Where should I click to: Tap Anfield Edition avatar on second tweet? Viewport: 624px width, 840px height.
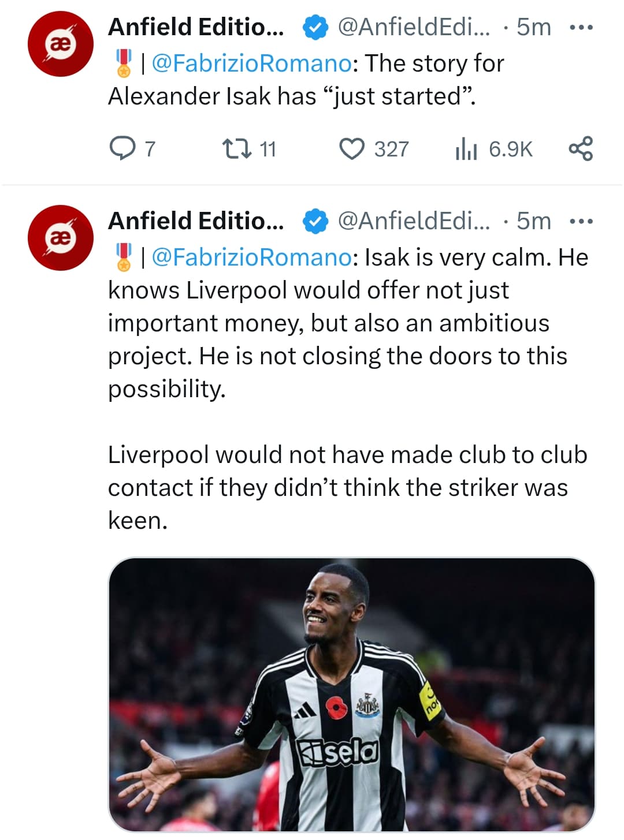click(x=61, y=238)
